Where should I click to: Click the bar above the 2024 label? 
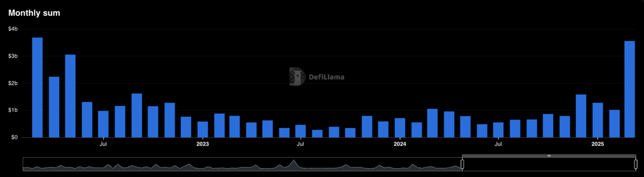pos(400,128)
